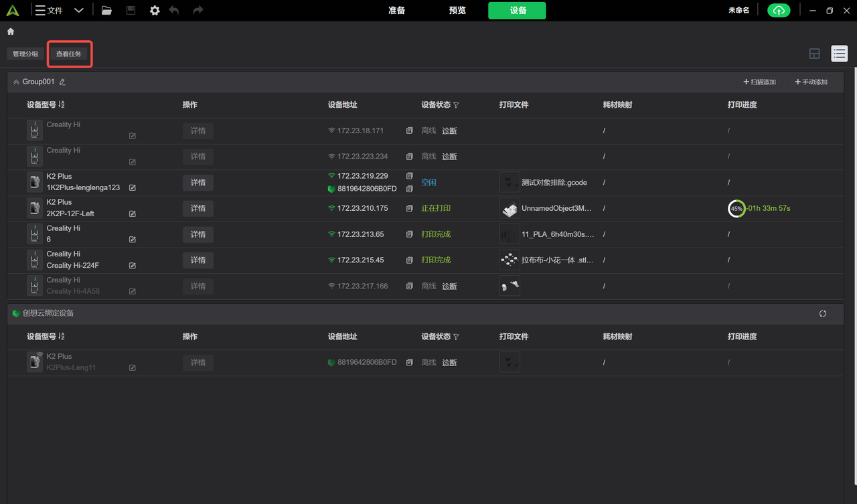This screenshot has height=504, width=857.
Task: Switch to the 准备 tab
Action: (396, 10)
